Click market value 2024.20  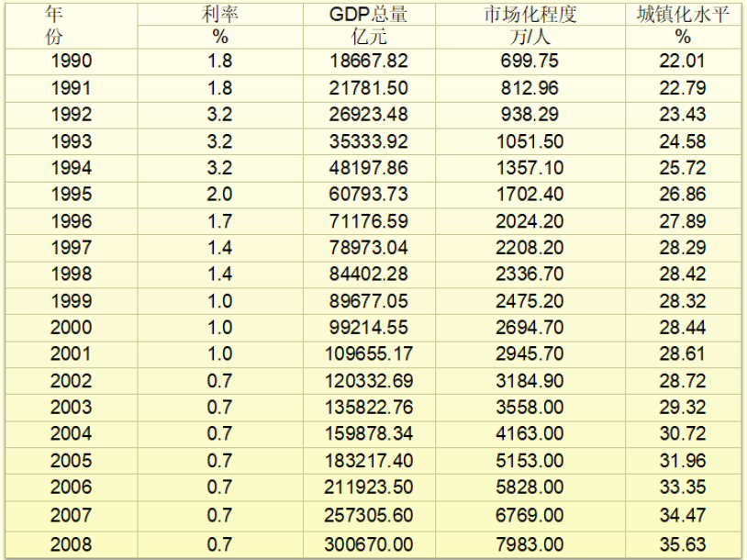pos(530,221)
